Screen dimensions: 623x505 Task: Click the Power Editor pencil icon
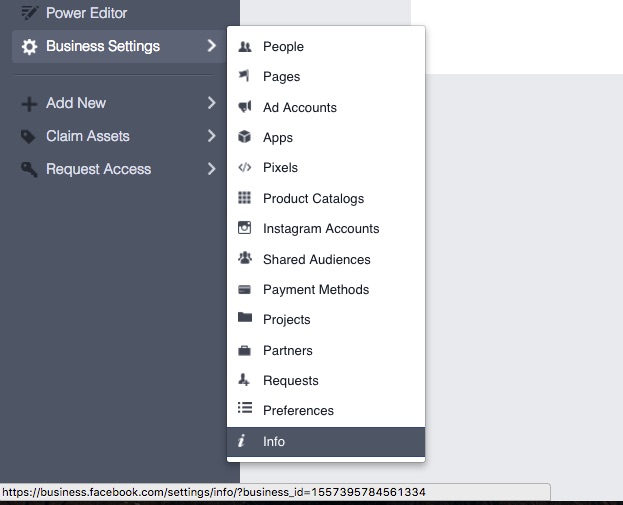[29, 14]
